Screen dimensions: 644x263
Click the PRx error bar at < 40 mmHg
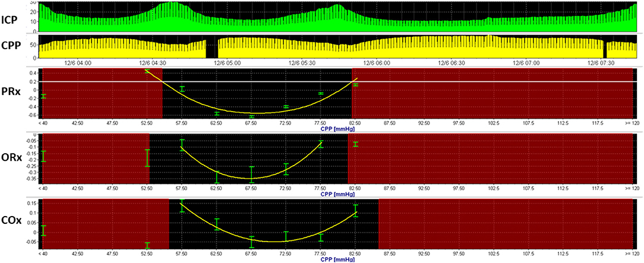43,96
